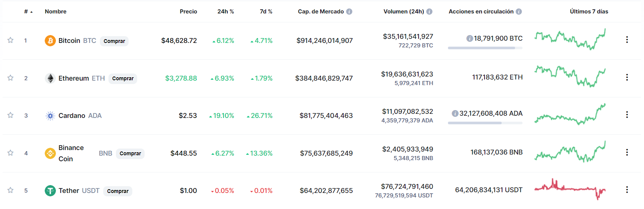This screenshot has width=644, height=209.
Task: Star Ethereum to add to watchlist
Action: point(10,78)
